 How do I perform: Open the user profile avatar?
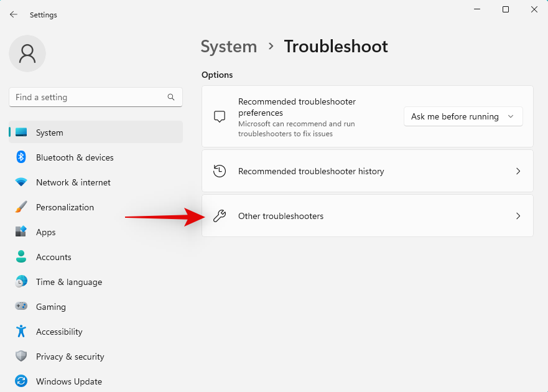pyautogui.click(x=27, y=54)
